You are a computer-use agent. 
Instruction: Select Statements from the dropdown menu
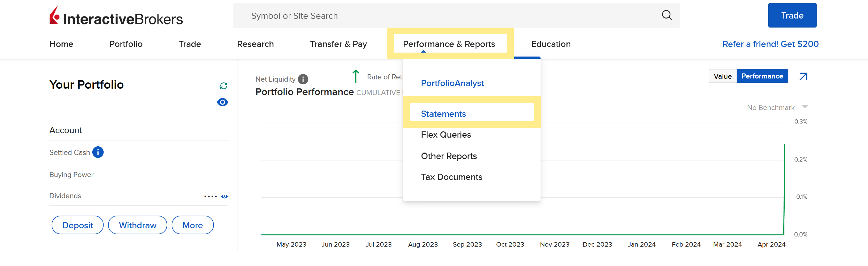click(x=443, y=114)
